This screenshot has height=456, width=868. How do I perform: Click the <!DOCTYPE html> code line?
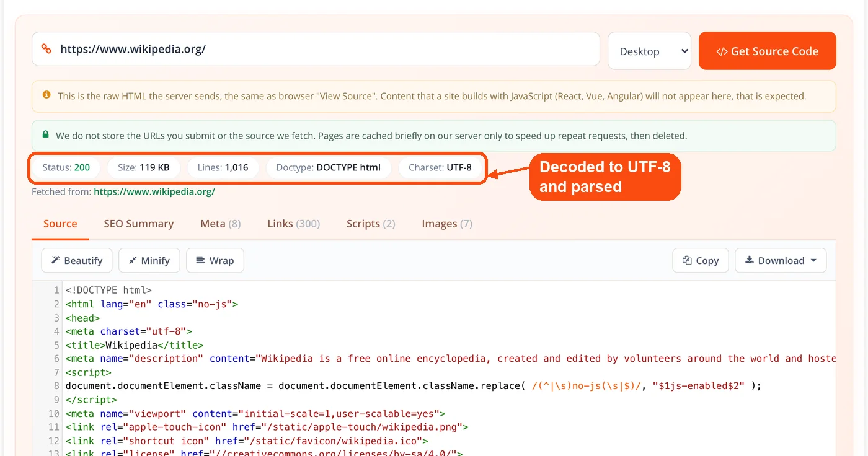[108, 290]
